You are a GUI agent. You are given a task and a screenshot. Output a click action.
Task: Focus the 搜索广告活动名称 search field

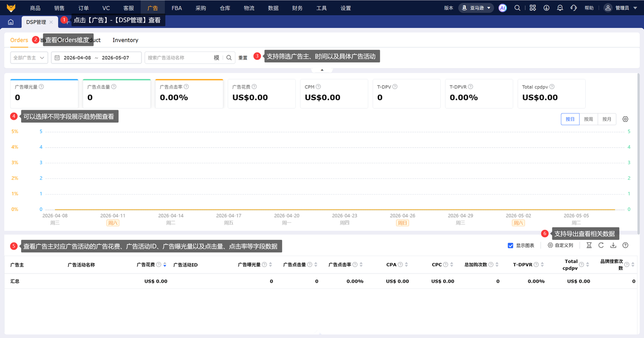click(x=179, y=58)
